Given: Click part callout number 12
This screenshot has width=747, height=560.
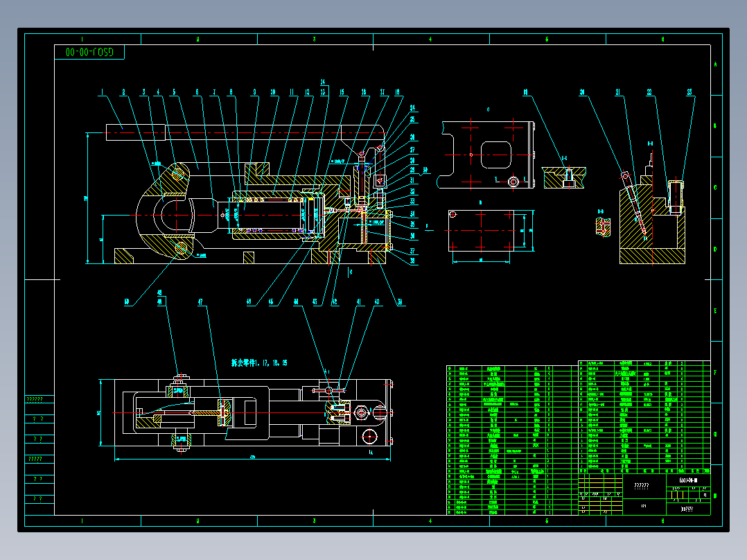Looking at the screenshot, I should pos(307,92).
